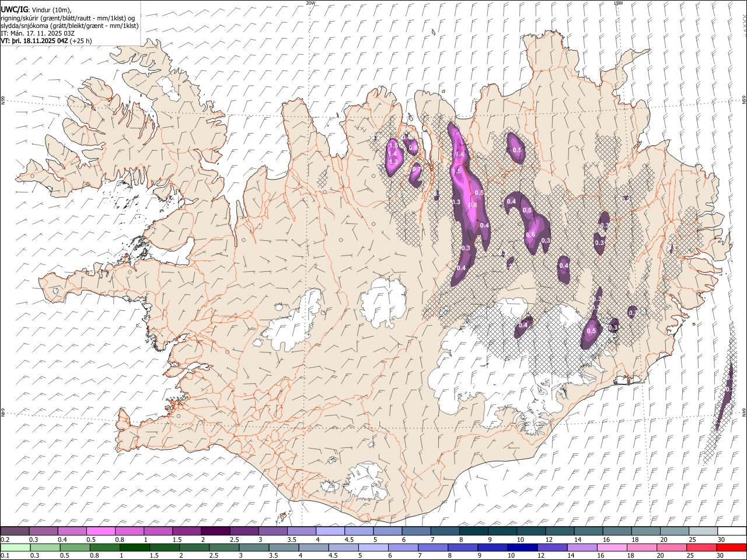Select the deep blue 10 swatch in lower legend
The height and width of the screenshot is (560, 747).
pyautogui.click(x=522, y=547)
